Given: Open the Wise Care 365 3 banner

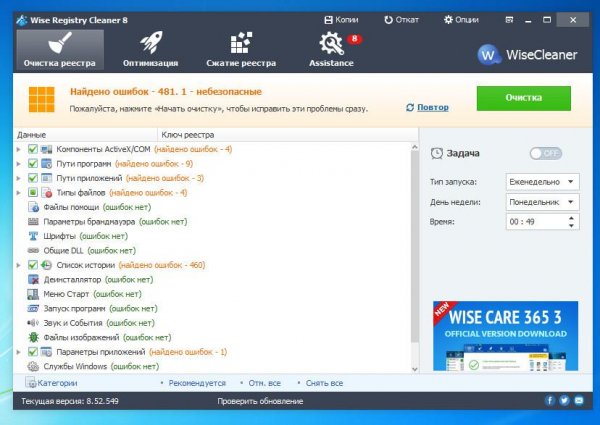Looking at the screenshot, I should point(505,336).
